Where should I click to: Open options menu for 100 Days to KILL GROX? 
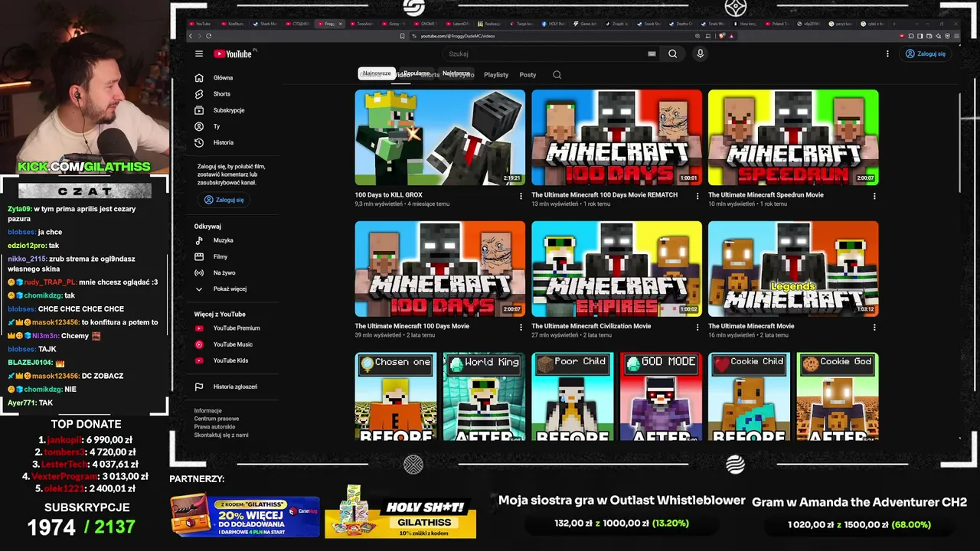tap(521, 196)
